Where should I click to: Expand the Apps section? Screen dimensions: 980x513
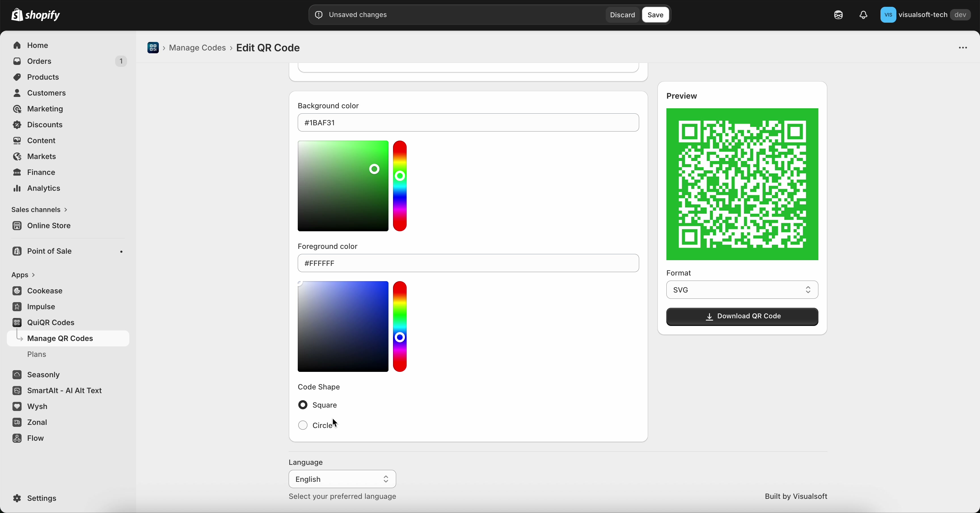pos(22,274)
